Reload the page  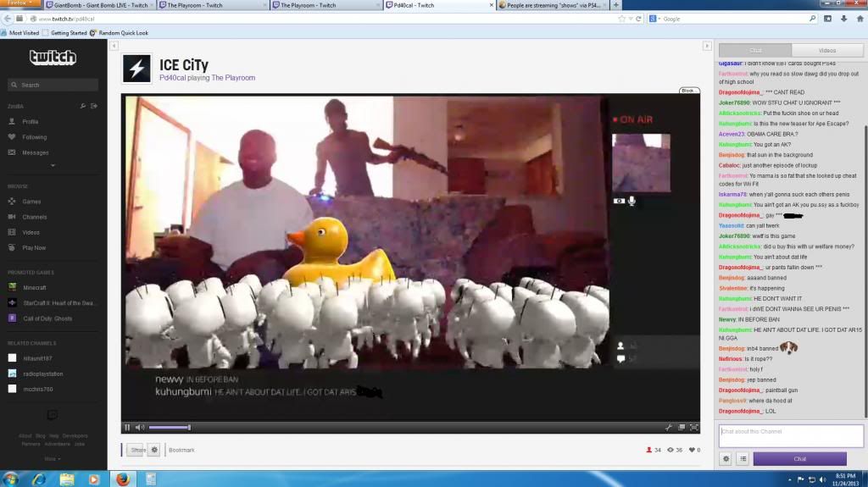(638, 19)
